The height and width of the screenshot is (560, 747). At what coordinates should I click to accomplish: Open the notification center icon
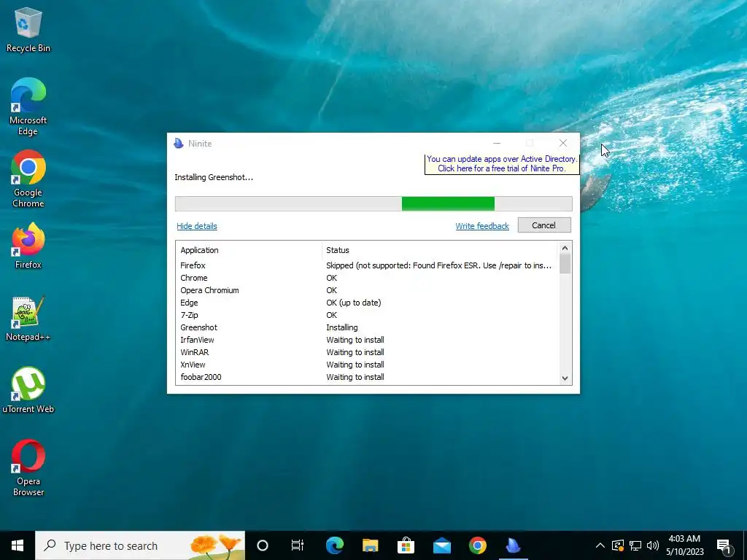724,545
